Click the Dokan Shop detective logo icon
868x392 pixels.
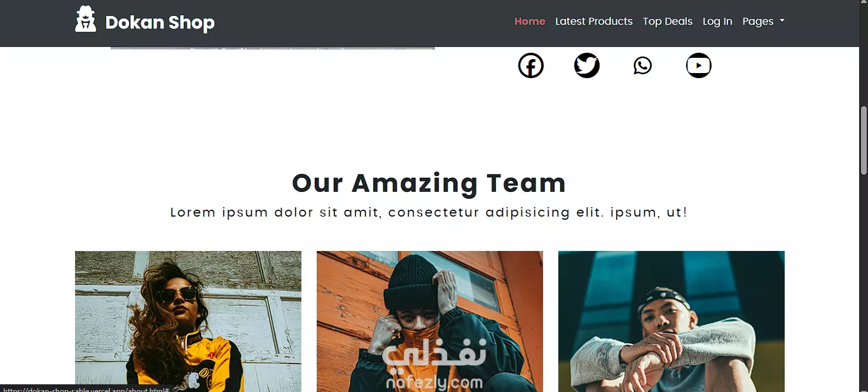86,19
